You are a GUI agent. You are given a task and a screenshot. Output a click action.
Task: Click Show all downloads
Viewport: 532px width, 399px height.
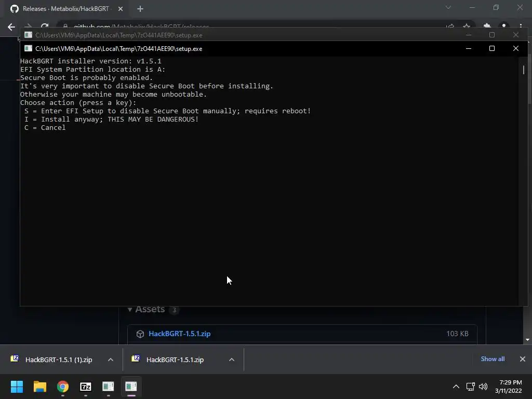click(493, 359)
